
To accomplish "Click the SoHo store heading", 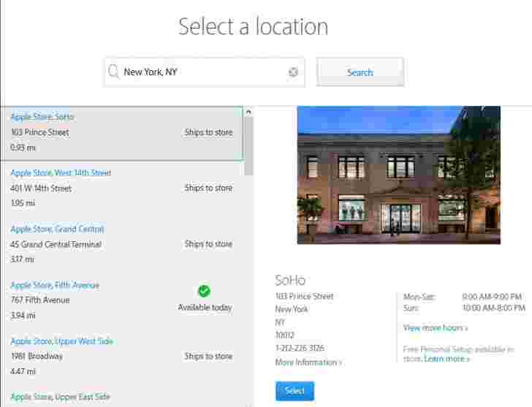I will [x=290, y=280].
